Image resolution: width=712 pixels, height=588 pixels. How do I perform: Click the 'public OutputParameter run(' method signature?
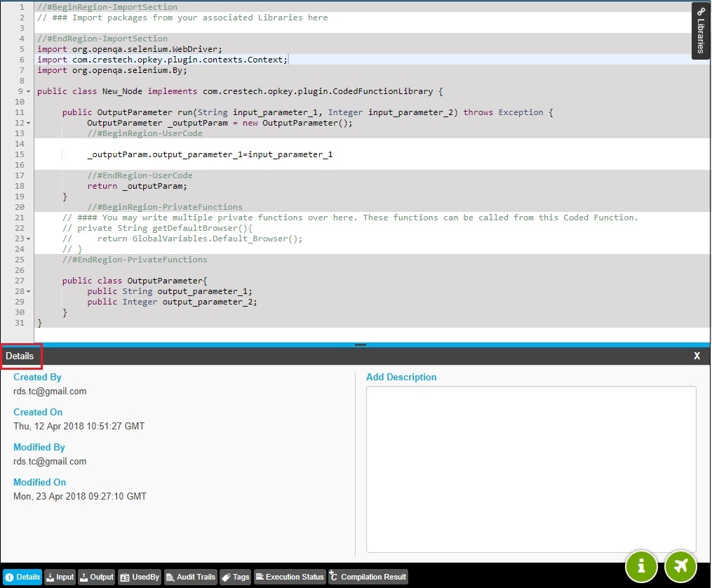[x=307, y=112]
